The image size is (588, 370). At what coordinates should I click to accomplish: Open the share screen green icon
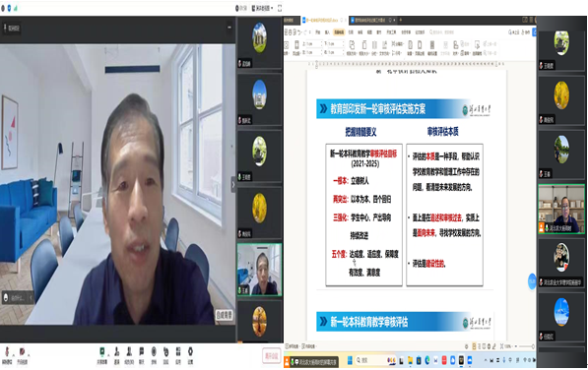tap(102, 353)
